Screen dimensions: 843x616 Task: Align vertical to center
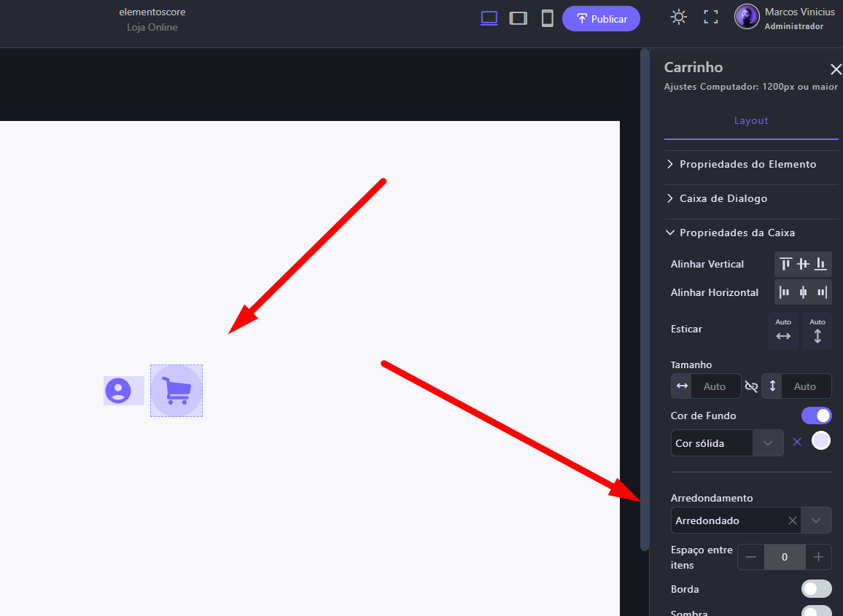(803, 264)
